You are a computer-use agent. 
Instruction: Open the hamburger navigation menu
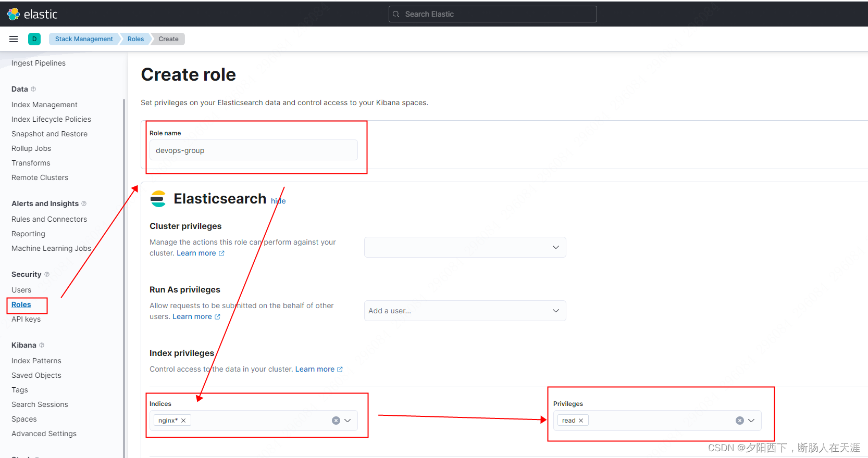click(x=14, y=39)
